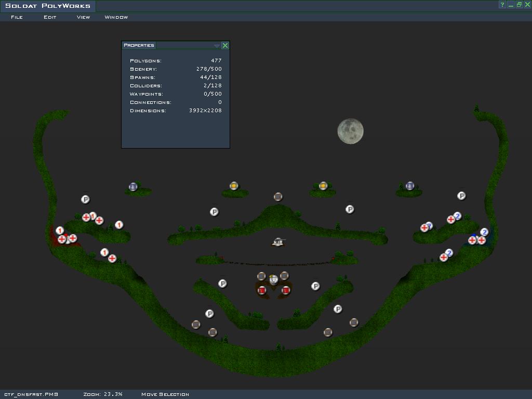Image resolution: width=532 pixels, height=399 pixels.
Task: Select the right red marker in the central pit
Action: click(x=285, y=290)
